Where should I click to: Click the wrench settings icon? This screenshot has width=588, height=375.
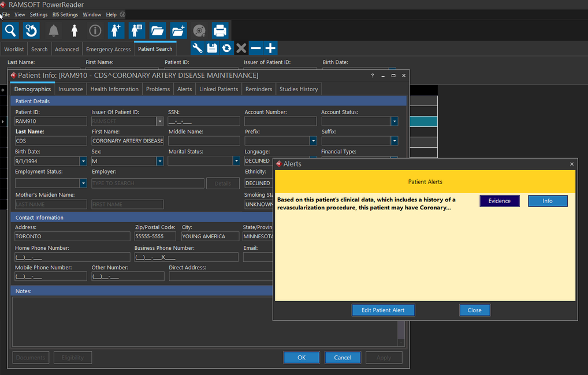[198, 48]
